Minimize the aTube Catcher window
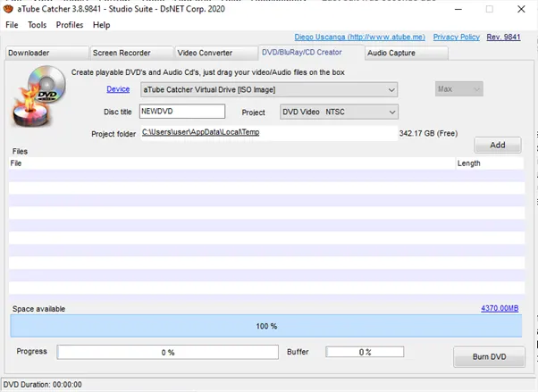Viewport: 538px width, 392px height. 458,9
